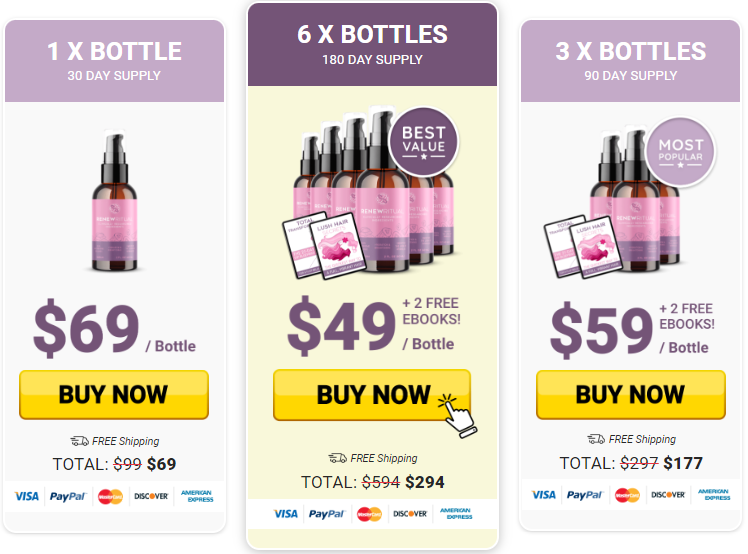Click the Discover logo in the 1 bottle card
Screen dimensions: 748x554
(151, 495)
